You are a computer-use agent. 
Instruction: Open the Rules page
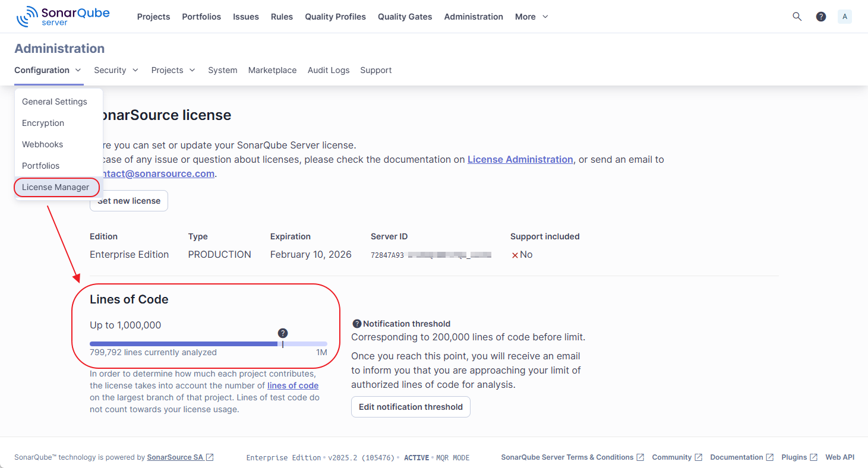coord(282,17)
